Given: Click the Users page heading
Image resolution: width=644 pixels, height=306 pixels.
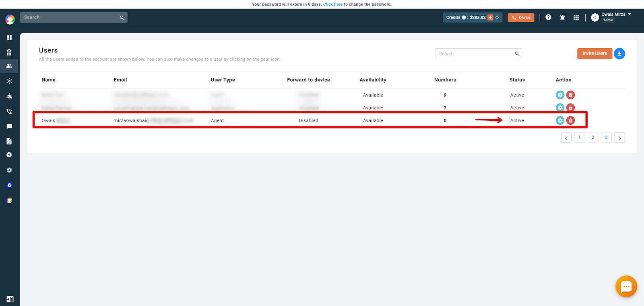Looking at the screenshot, I should coord(48,50).
